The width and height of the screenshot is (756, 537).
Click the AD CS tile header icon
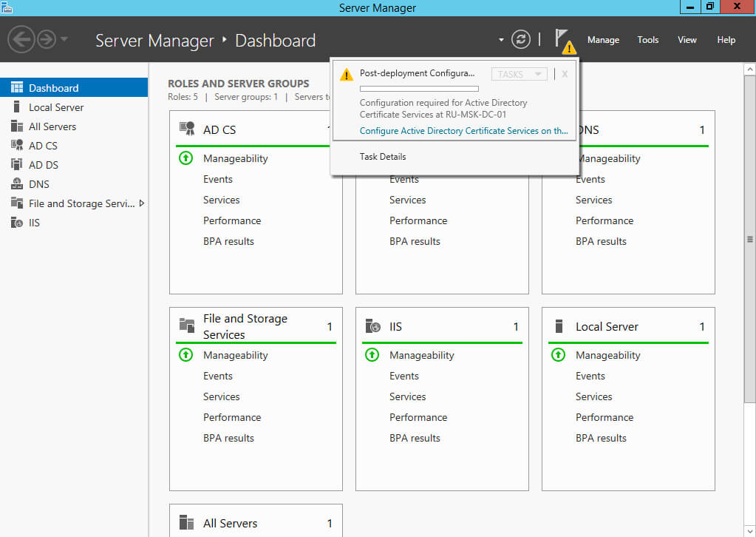(x=187, y=129)
